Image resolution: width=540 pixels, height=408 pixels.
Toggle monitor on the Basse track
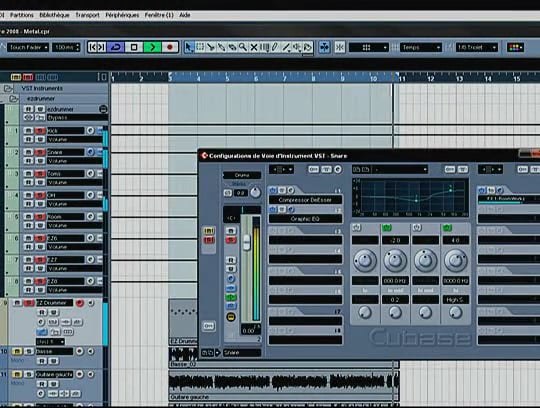[91, 351]
